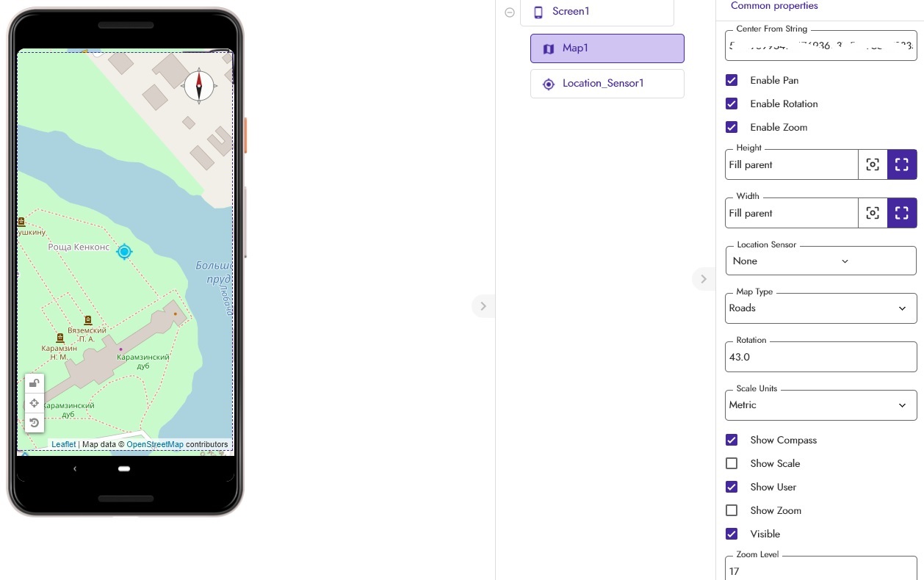Click the Rotation input field
Screen dimensions: 924x580
click(x=820, y=357)
